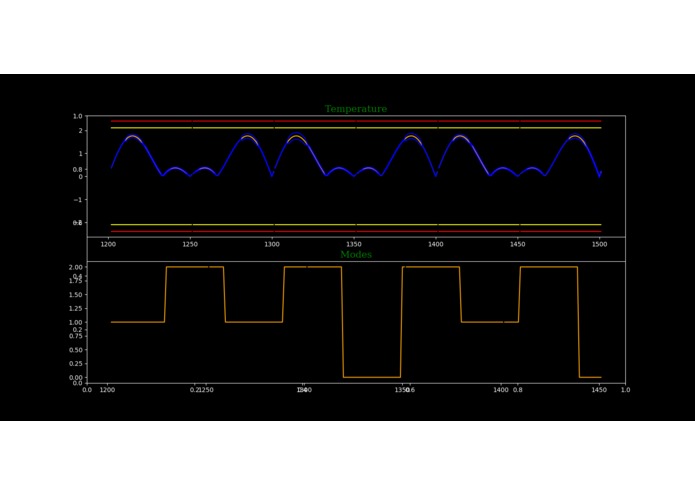Image resolution: width=695 pixels, height=494 pixels.
Task: Click the upper yellow limit line in Temperature plot
Action: click(x=356, y=128)
